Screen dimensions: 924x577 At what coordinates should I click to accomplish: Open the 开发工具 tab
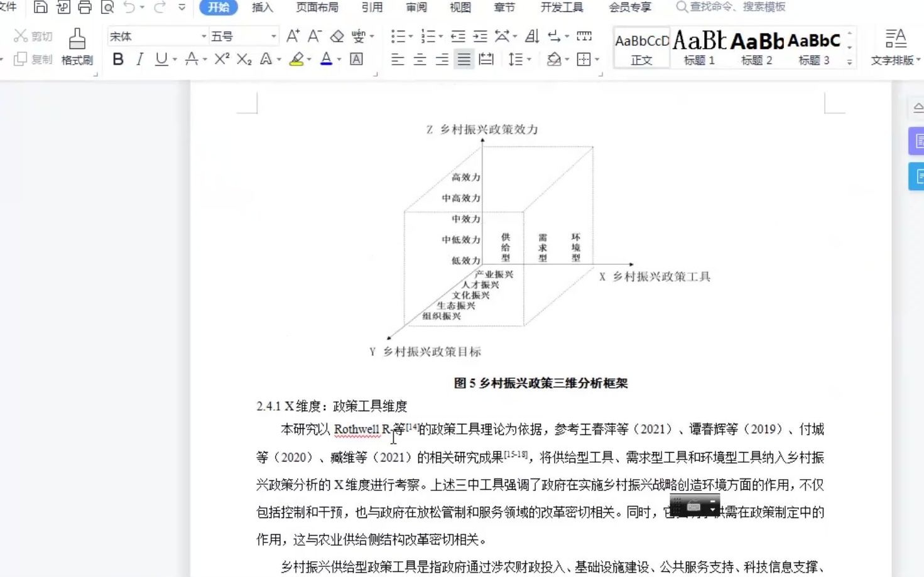coord(562,8)
